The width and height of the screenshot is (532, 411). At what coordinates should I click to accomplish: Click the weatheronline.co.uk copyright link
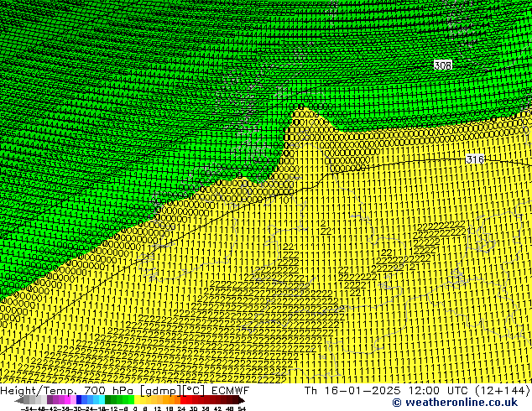coord(455,403)
